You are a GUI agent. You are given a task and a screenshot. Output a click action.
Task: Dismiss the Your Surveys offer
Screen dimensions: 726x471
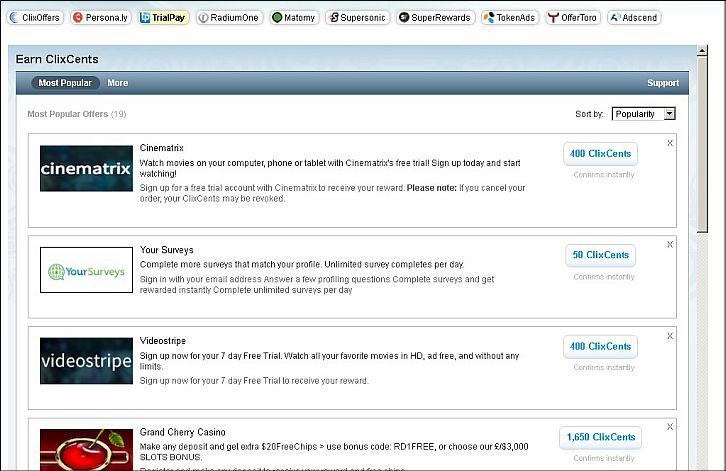[670, 245]
